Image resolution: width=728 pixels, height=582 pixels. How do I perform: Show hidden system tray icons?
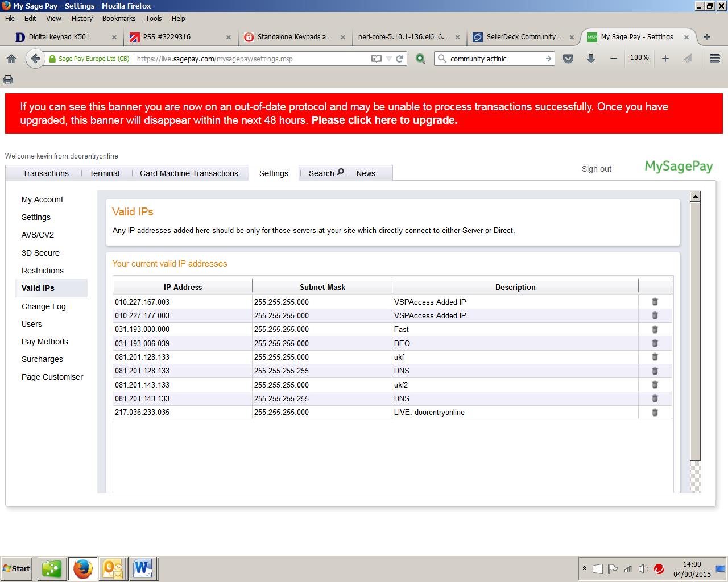pos(584,568)
